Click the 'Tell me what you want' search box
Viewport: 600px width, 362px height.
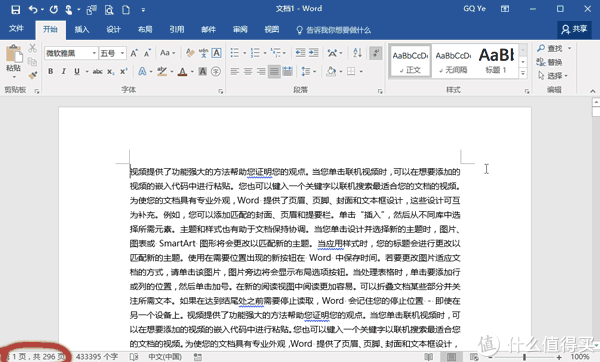point(333,30)
